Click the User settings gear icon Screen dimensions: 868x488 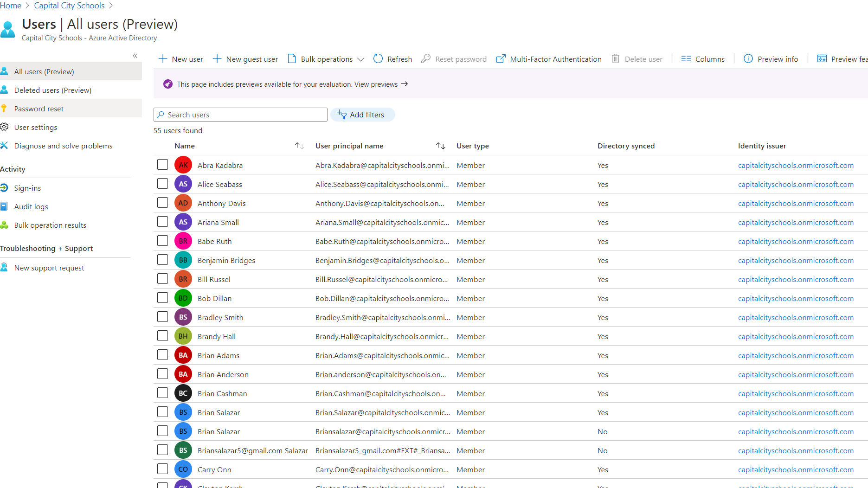(x=4, y=127)
